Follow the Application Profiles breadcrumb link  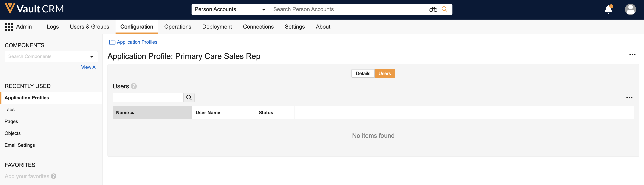click(x=137, y=42)
